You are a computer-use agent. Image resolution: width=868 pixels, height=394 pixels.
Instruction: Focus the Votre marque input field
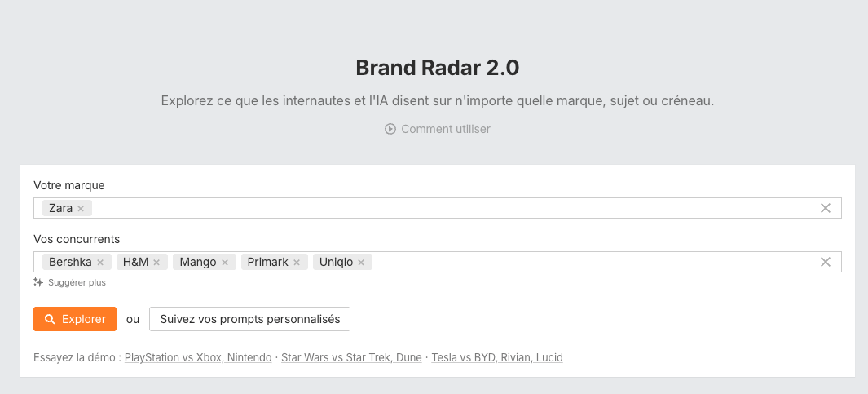[x=438, y=208]
